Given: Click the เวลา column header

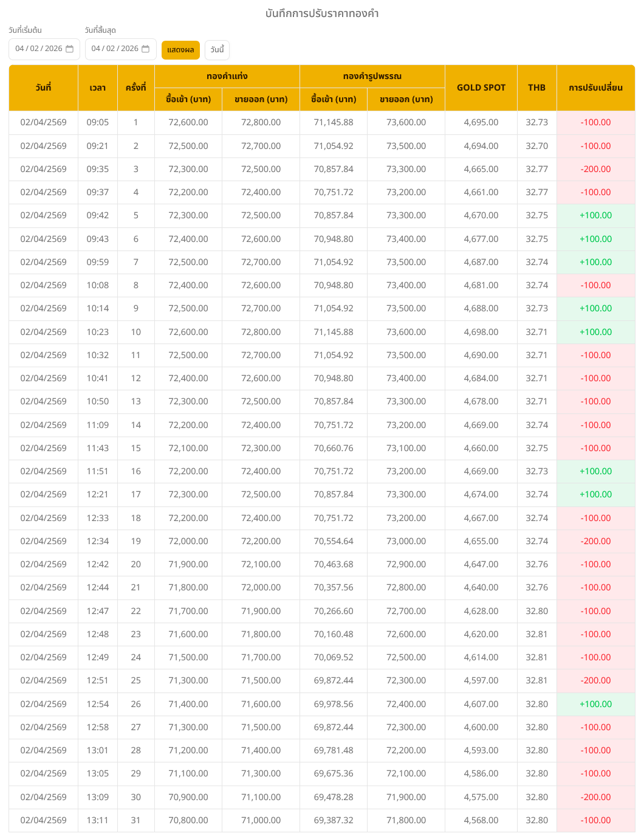Looking at the screenshot, I should click(97, 88).
